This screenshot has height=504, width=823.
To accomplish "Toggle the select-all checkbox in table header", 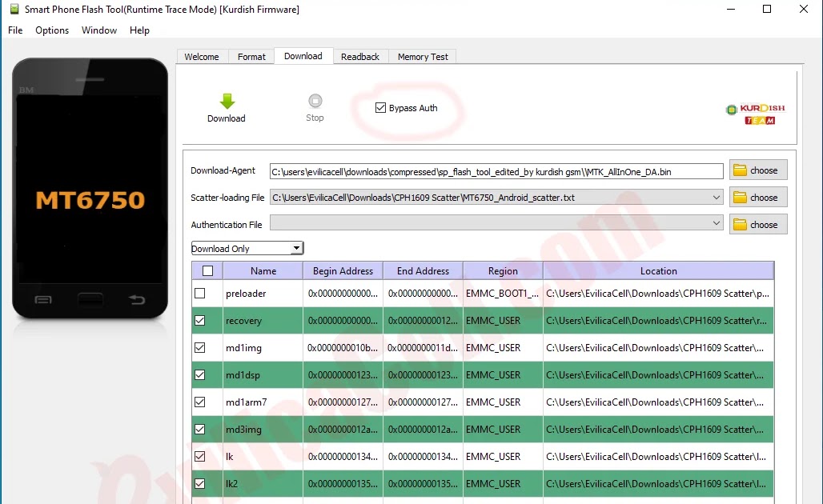I will 207,271.
